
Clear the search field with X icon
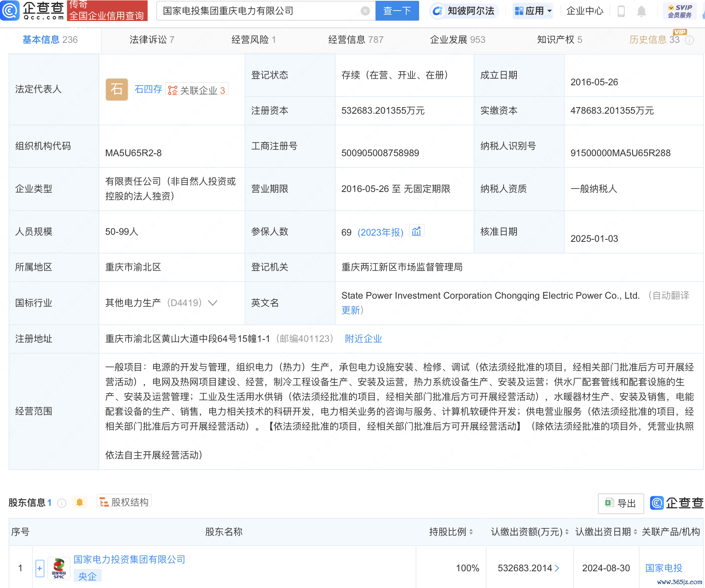tap(365, 11)
